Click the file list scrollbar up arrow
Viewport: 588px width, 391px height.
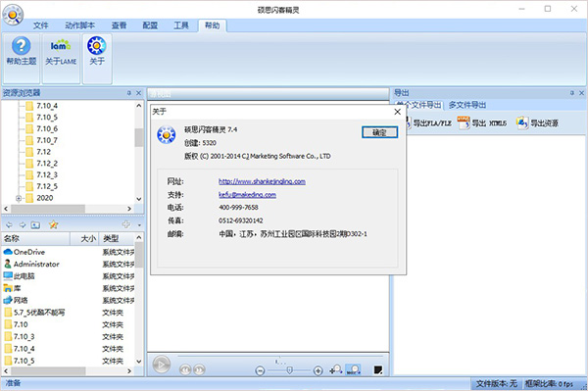click(139, 238)
